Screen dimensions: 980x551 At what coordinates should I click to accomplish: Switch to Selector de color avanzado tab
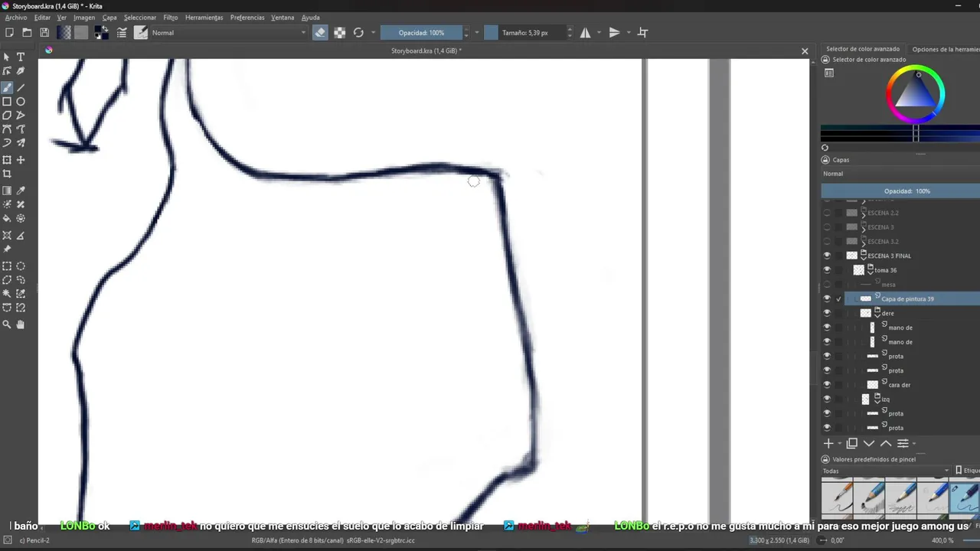[x=863, y=49]
